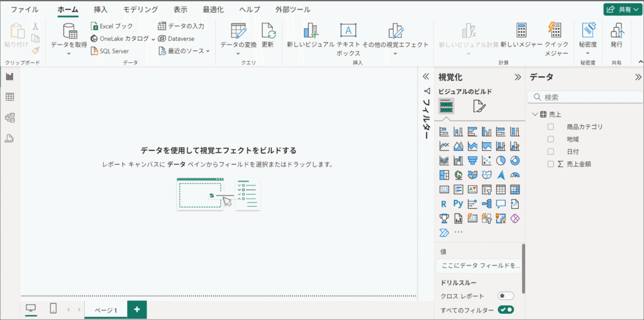Select the scatter chart visual
The width and height of the screenshot is (644, 320).
pos(487,160)
